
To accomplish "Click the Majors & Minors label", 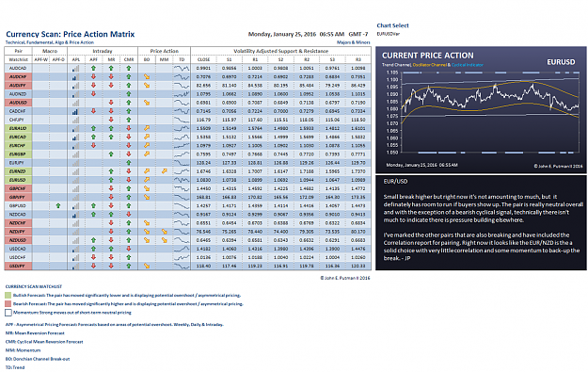I will coord(353,42).
